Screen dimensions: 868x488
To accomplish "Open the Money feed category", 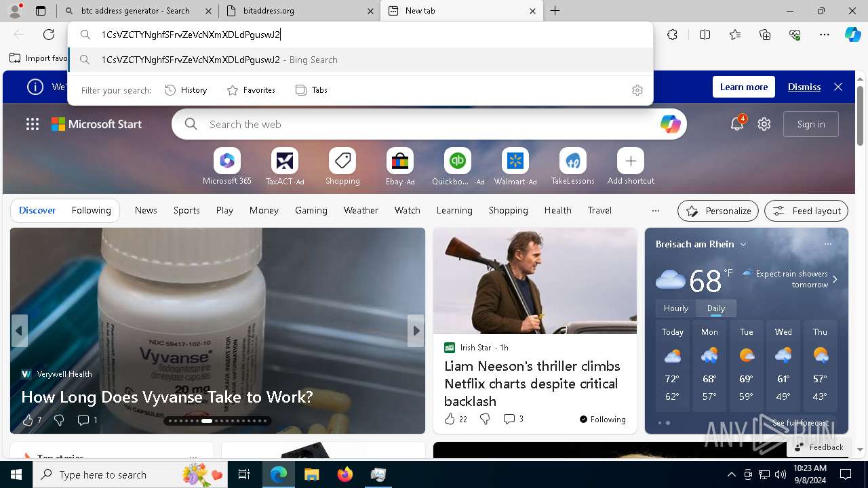I will coord(264,210).
